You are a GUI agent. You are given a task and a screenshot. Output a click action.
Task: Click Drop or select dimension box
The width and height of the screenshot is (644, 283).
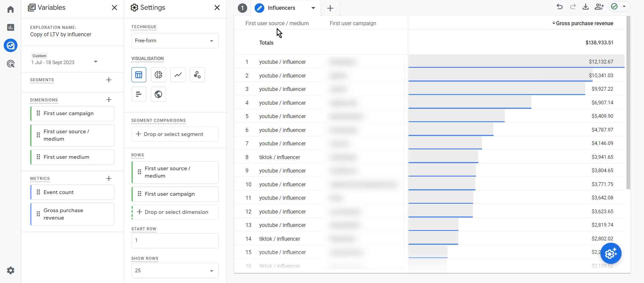pos(175,212)
